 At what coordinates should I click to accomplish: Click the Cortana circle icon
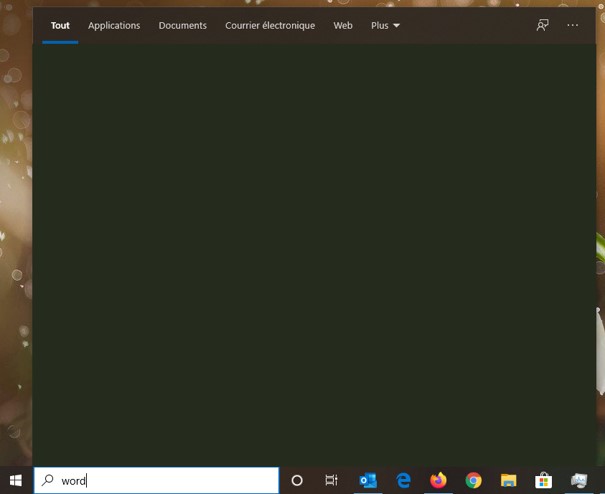pos(297,480)
